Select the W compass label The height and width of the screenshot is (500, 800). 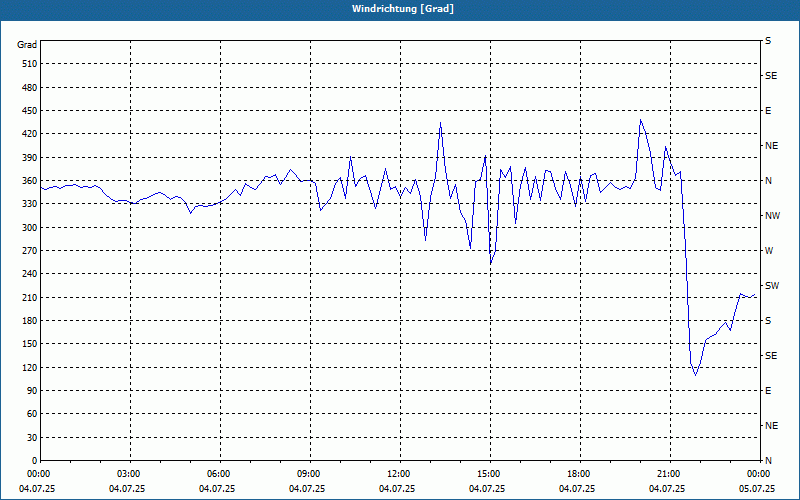(769, 251)
